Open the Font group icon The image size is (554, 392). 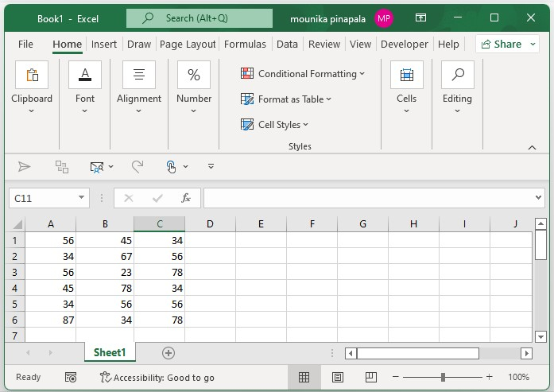point(85,76)
